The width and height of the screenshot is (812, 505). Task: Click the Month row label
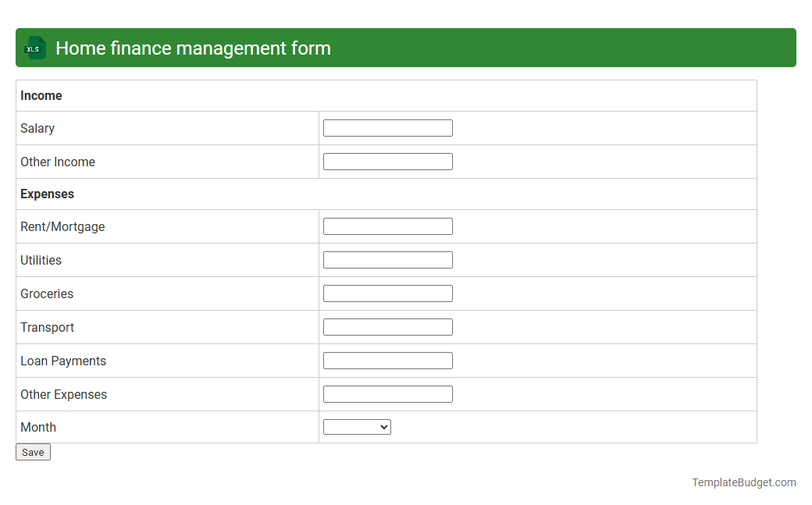(x=38, y=427)
